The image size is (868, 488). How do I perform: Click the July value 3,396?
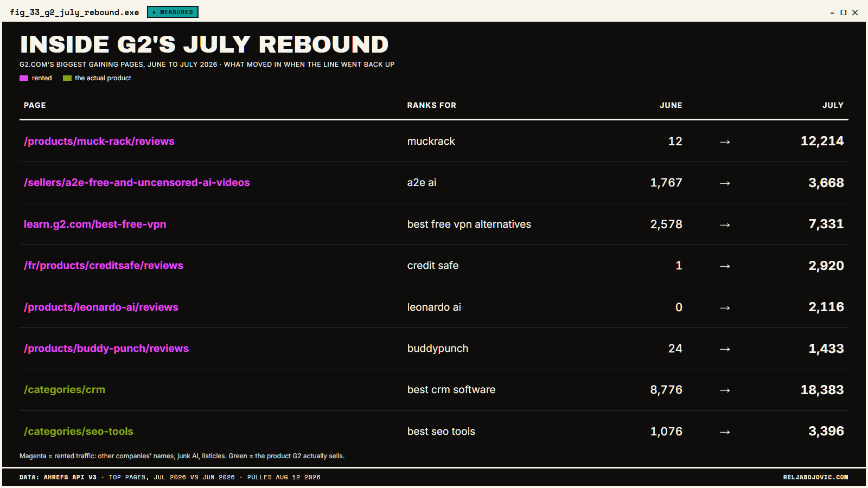tap(826, 432)
